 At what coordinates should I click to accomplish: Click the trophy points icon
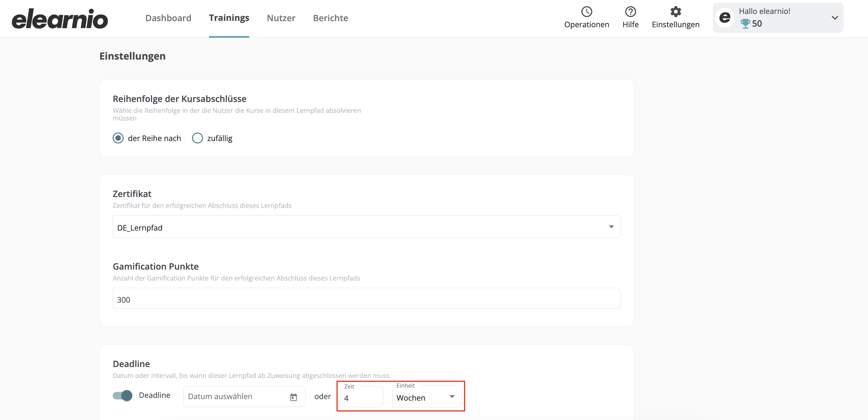[745, 24]
